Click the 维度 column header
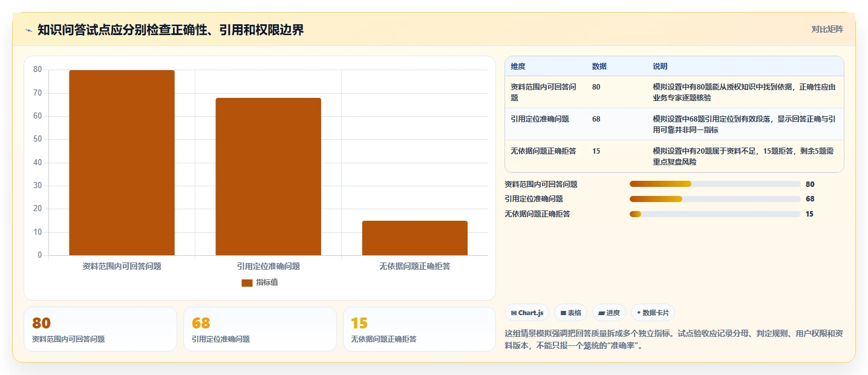The height and width of the screenshot is (375, 868). [x=518, y=66]
